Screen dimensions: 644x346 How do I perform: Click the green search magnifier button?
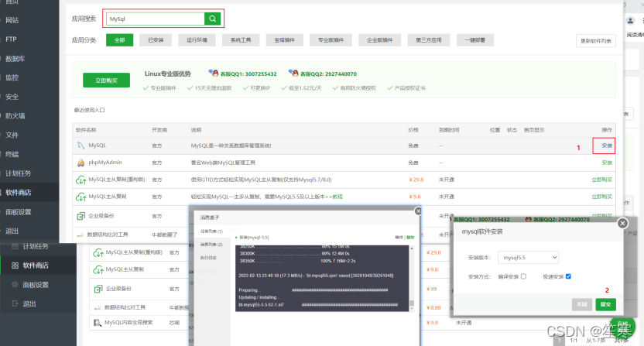pyautogui.click(x=212, y=19)
